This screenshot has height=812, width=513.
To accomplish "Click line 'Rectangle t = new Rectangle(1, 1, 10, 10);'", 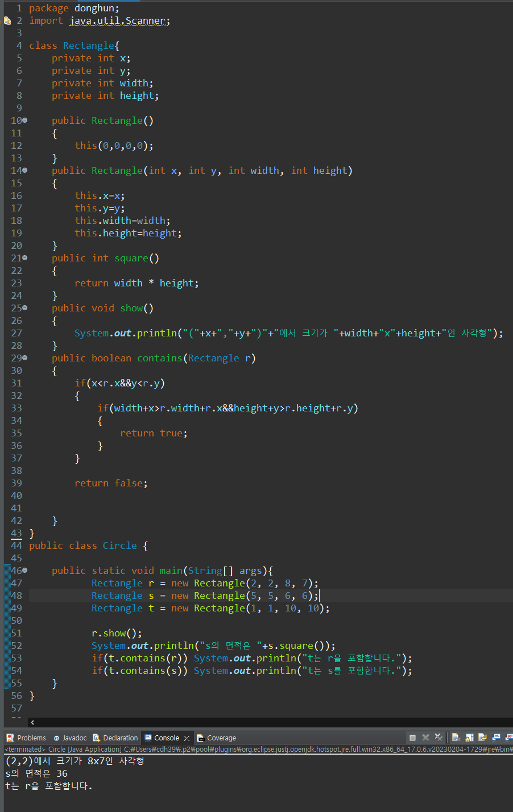I will [x=210, y=608].
